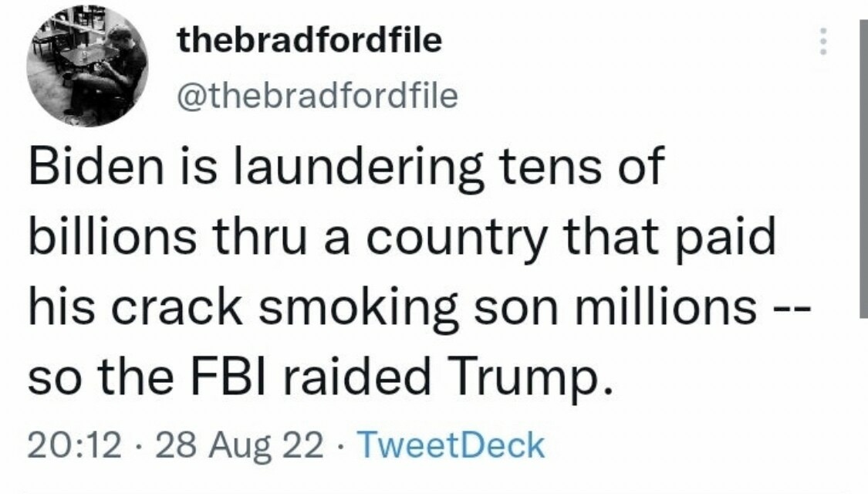Click the @thebradfordfile handle
The image size is (868, 494).
pos(318,96)
